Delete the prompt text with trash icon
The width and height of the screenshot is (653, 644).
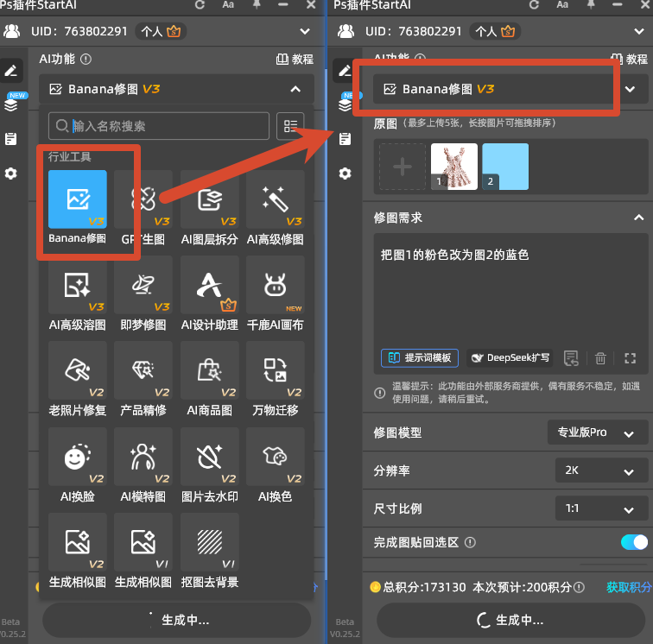tap(600, 358)
